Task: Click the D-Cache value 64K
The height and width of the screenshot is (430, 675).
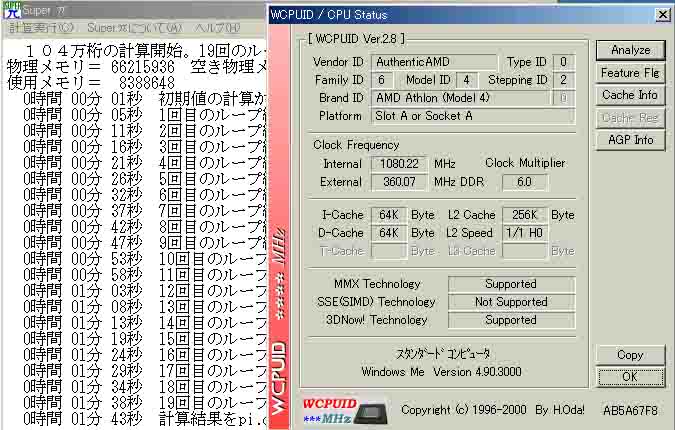Action: point(389,233)
